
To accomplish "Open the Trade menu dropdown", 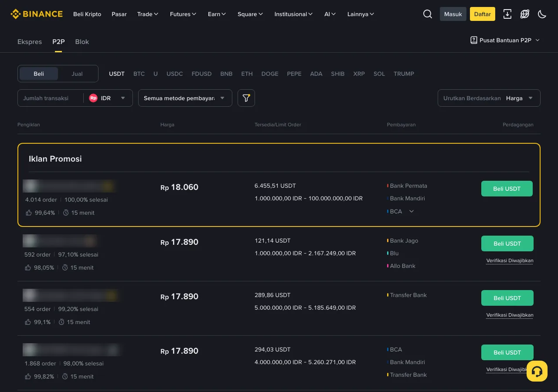I will coord(148,14).
